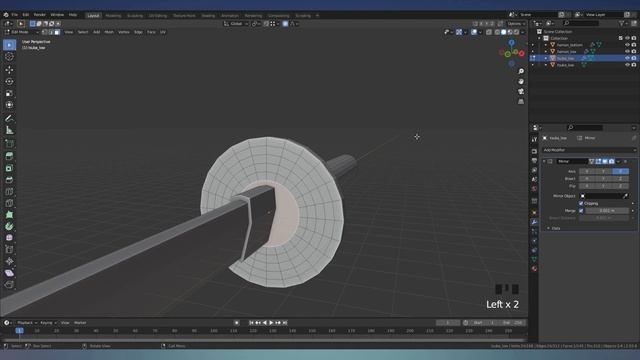The height and width of the screenshot is (360, 640).
Task: Open the Mesh menu in viewport header
Action: click(109, 32)
